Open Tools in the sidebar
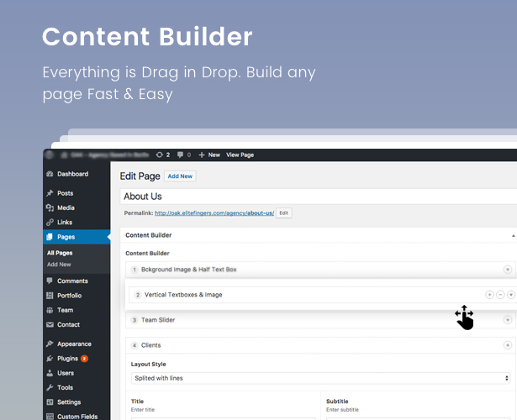Screen dimensions: 517x420 [65, 388]
